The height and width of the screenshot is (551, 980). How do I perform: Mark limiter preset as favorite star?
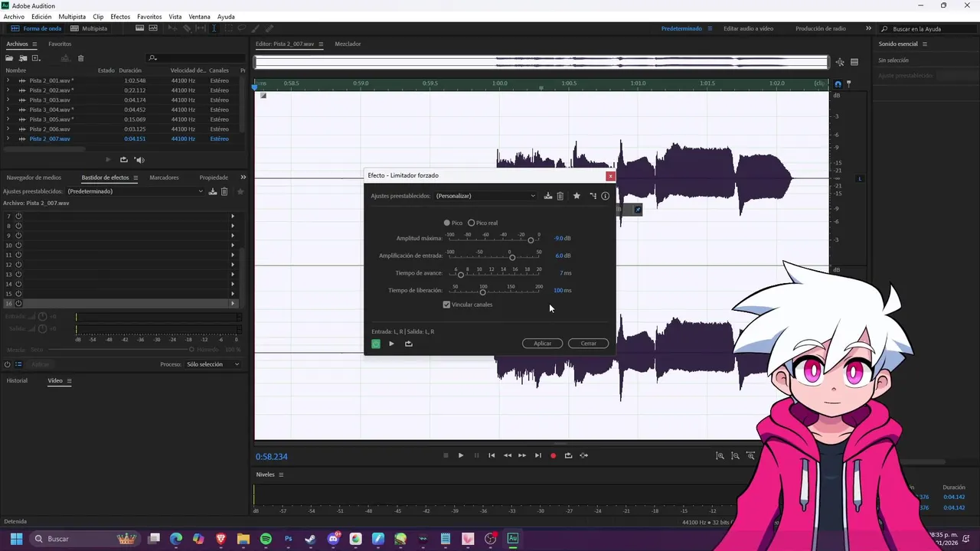(577, 196)
